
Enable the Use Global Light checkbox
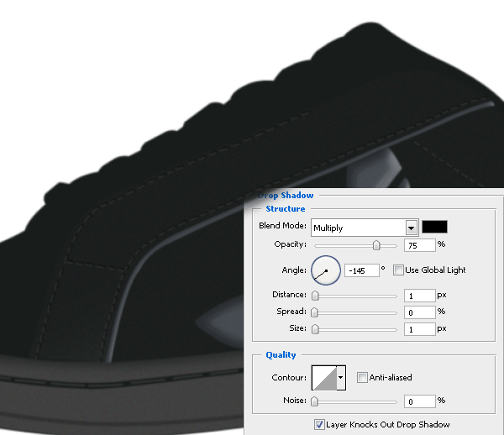click(x=398, y=270)
